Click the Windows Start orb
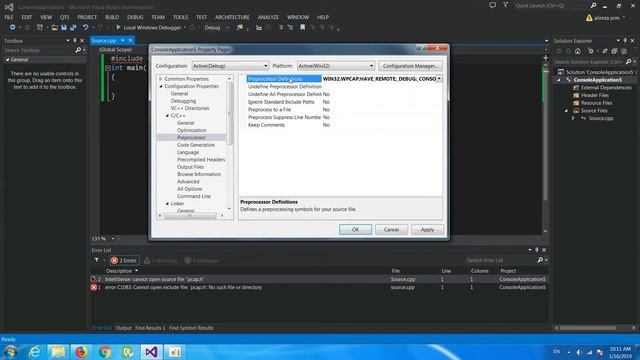 pos(11,352)
